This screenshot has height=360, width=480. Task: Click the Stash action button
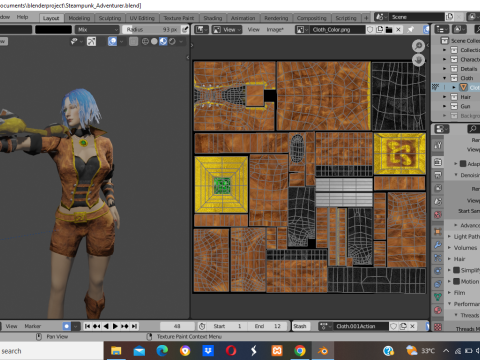(300, 326)
